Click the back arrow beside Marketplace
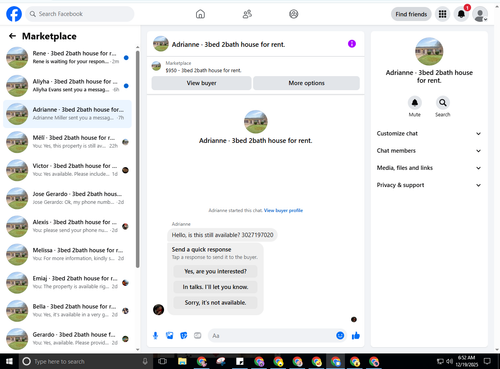 coord(12,36)
